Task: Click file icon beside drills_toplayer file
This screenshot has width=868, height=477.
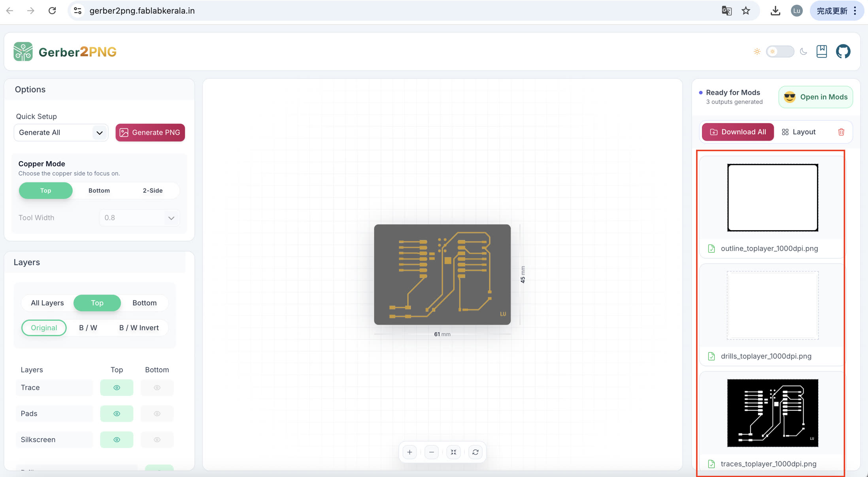Action: point(711,356)
